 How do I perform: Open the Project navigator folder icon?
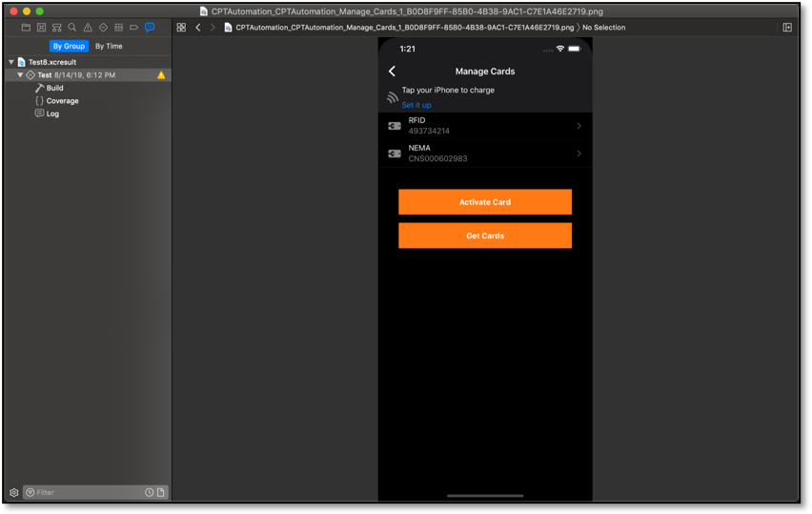[26, 28]
